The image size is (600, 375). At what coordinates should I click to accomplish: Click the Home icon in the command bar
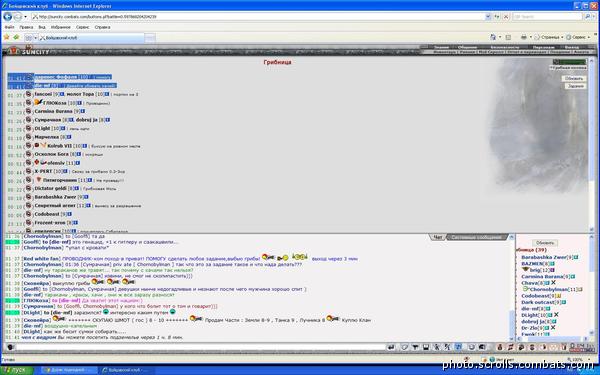493,37
